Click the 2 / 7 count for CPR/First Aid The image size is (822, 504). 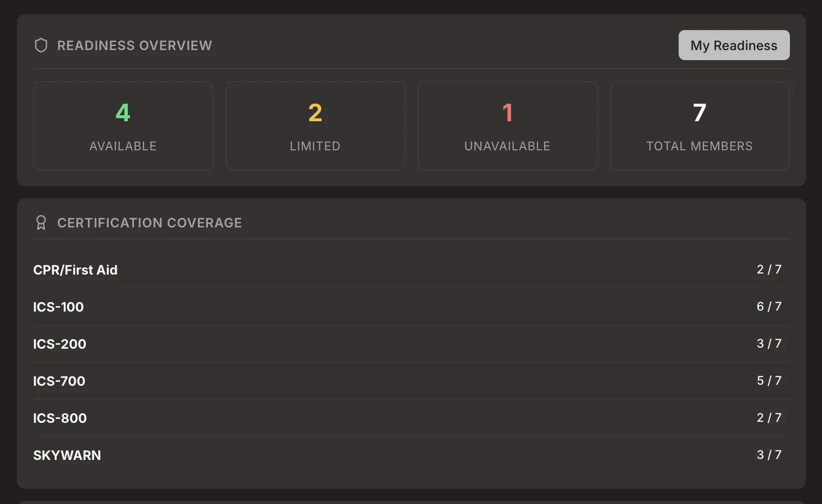click(769, 270)
